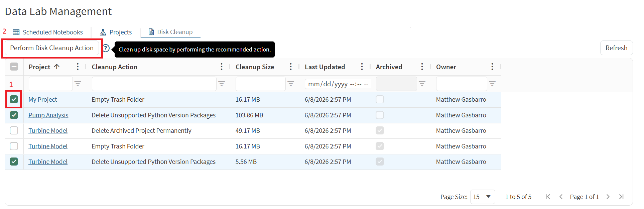Uncheck the My Project row checkbox
This screenshot has height=209, width=644.
tap(14, 99)
